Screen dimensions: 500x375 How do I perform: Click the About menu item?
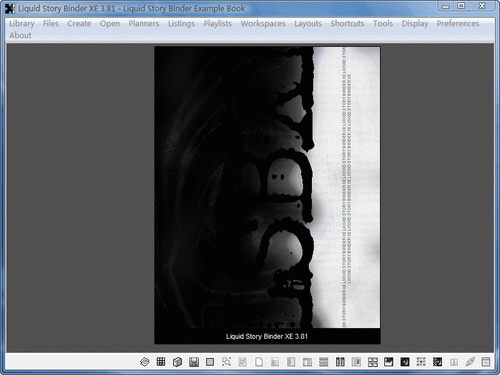[x=20, y=35]
